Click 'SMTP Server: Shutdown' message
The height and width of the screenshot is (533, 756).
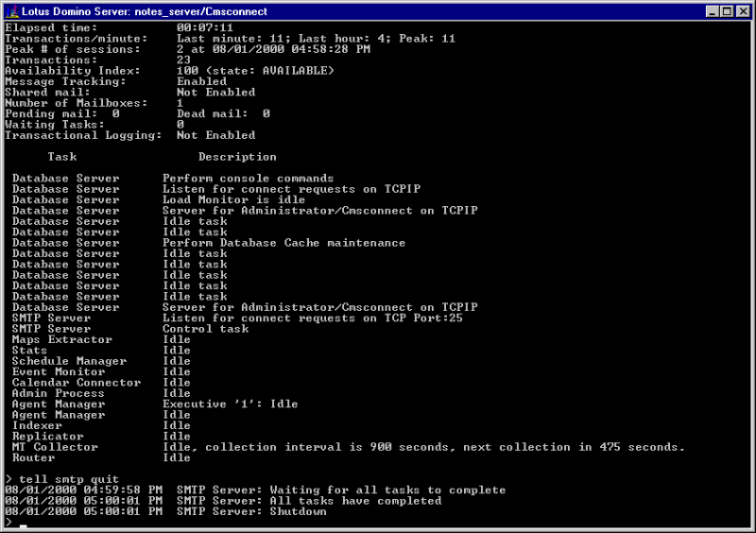(x=251, y=511)
